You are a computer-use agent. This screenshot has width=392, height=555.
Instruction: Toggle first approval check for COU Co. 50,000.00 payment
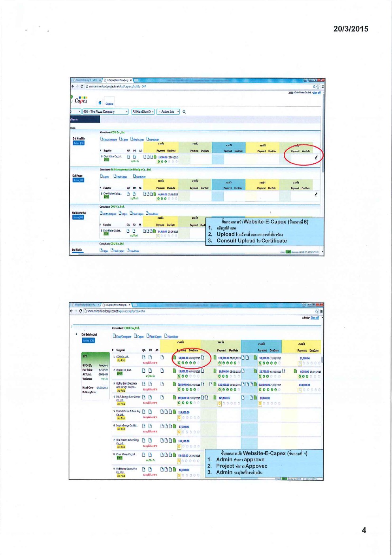click(x=179, y=363)
